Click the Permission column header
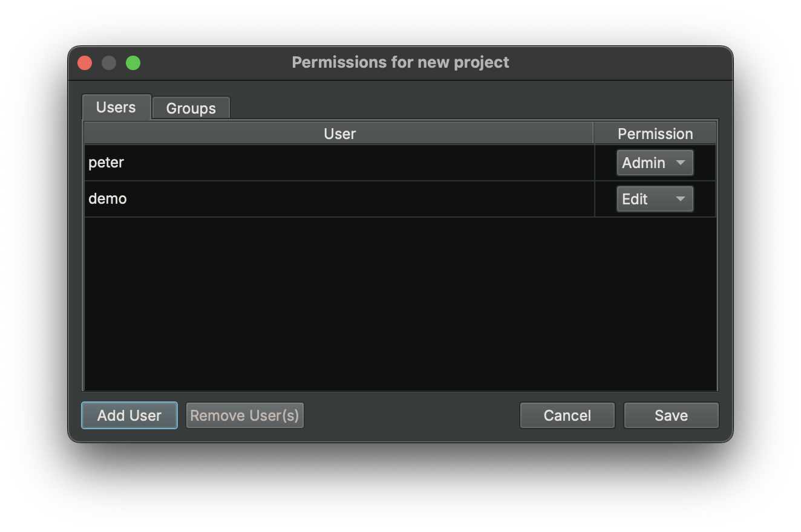This screenshot has width=801, height=532. [655, 133]
